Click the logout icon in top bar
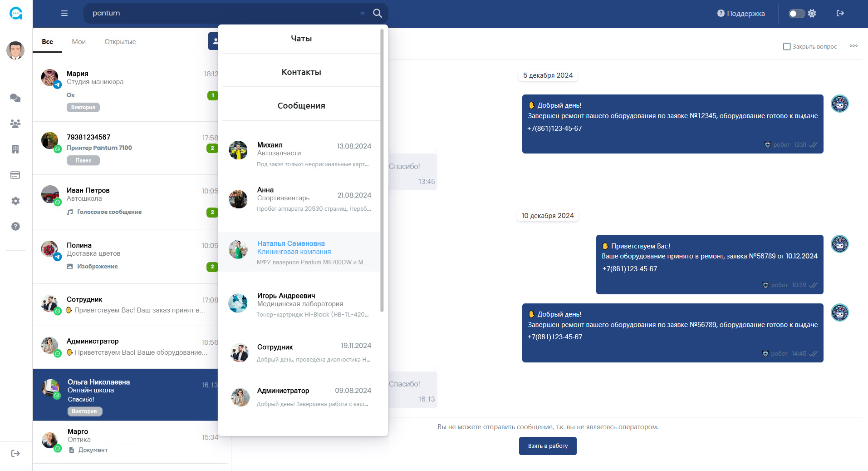 point(840,13)
